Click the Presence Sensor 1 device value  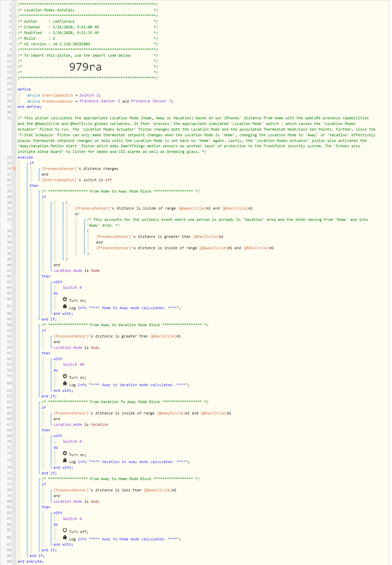100,101
